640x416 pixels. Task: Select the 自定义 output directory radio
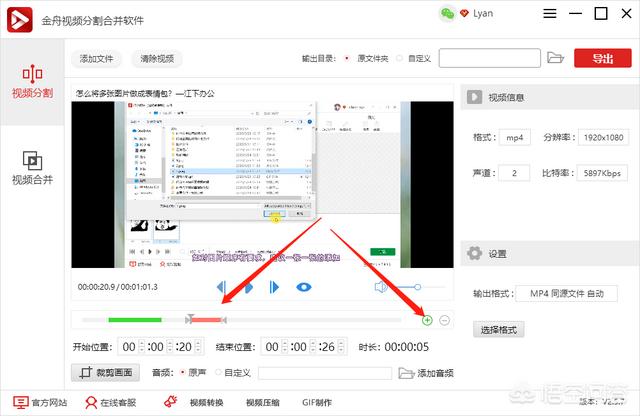400,58
